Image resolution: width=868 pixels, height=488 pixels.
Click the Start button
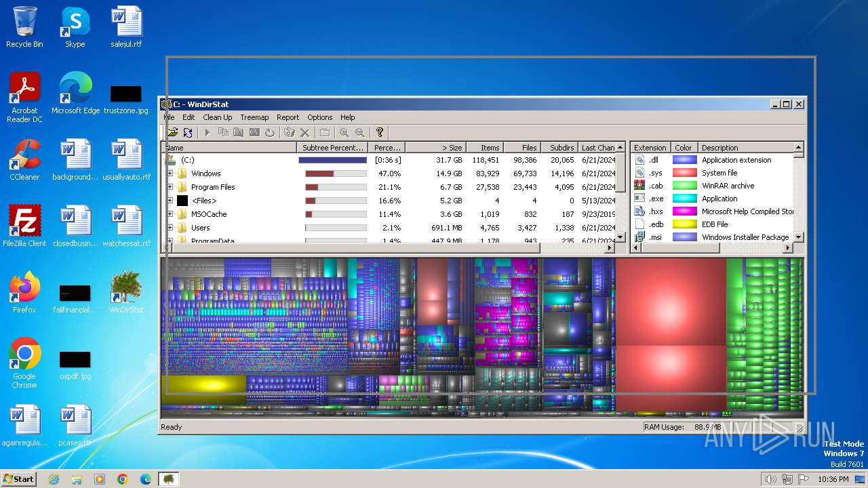19,479
